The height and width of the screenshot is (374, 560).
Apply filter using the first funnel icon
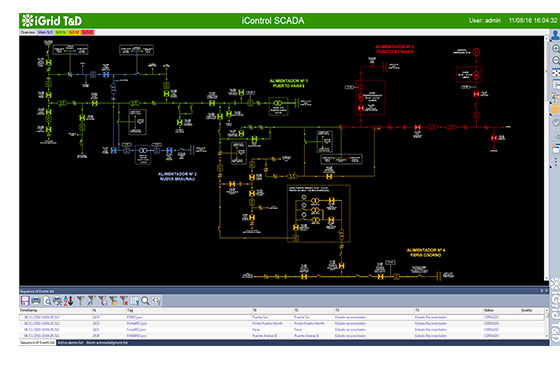click(80, 301)
